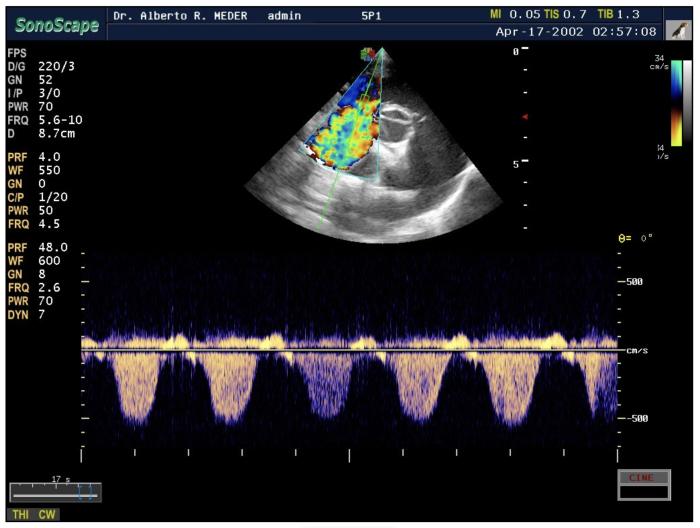
Task: Click the Dr. Alberto R. MEDER name field
Action: tap(183, 16)
